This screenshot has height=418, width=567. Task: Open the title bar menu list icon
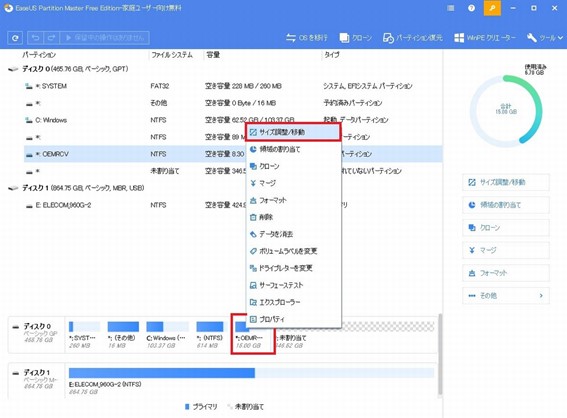[x=451, y=8]
